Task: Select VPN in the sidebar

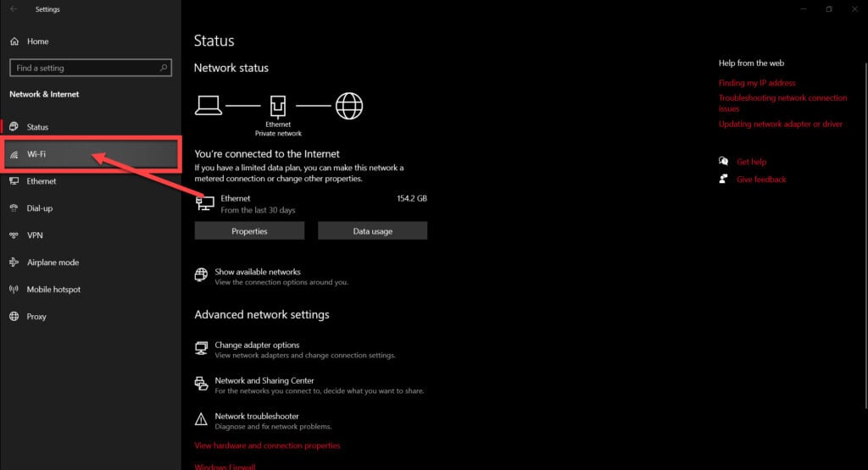Action: point(91,235)
